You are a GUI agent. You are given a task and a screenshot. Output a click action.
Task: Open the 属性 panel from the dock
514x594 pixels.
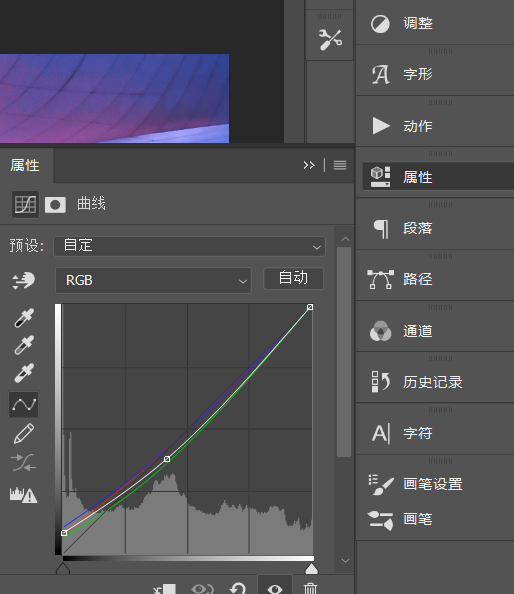coord(438,177)
